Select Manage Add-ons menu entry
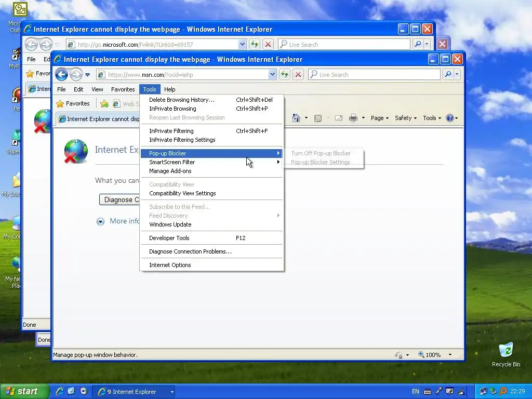Screen dimensions: 532x399 coord(212,171)
